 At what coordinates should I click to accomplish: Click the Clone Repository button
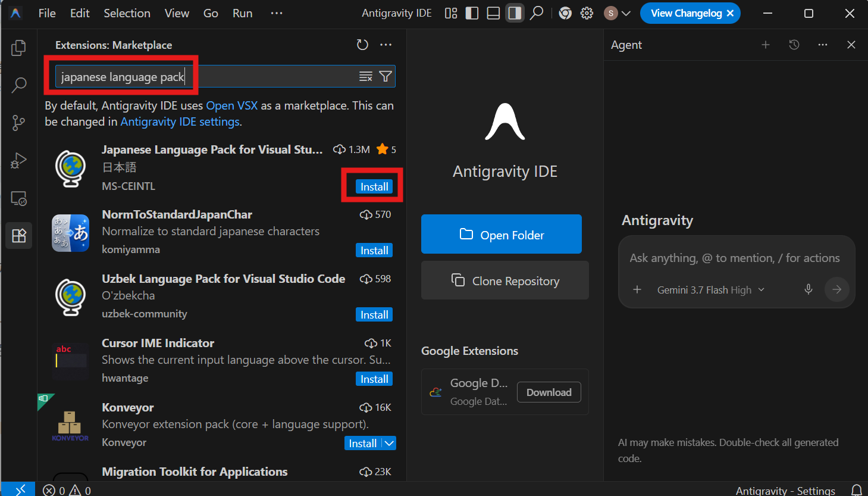point(505,280)
